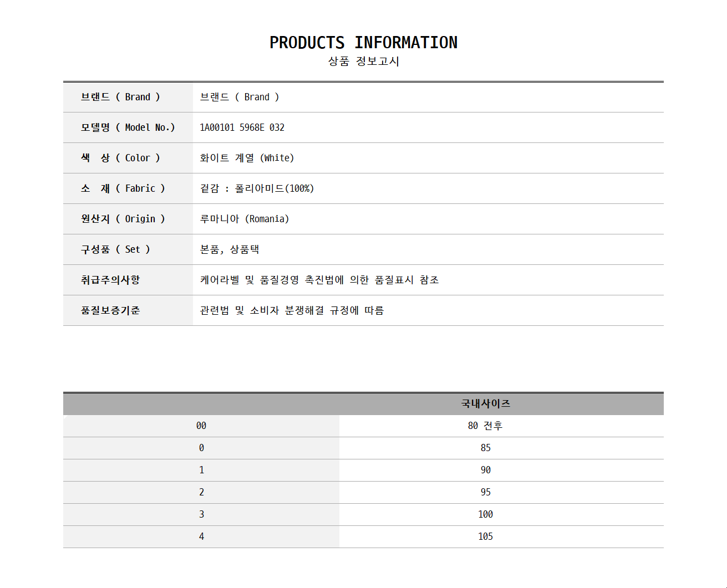The image size is (727, 588).
Task: Click the 브랜드 ( Brand ) label cell
Action: pyautogui.click(x=120, y=97)
